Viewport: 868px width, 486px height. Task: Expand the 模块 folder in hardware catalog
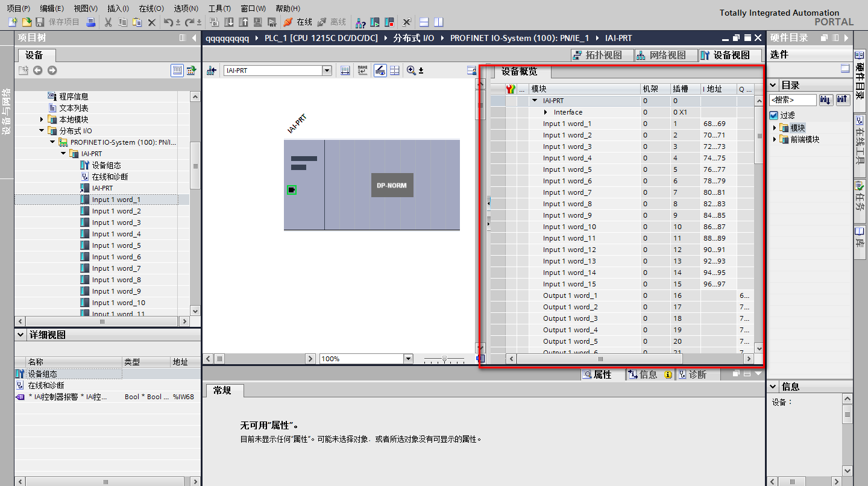pyautogui.click(x=775, y=128)
